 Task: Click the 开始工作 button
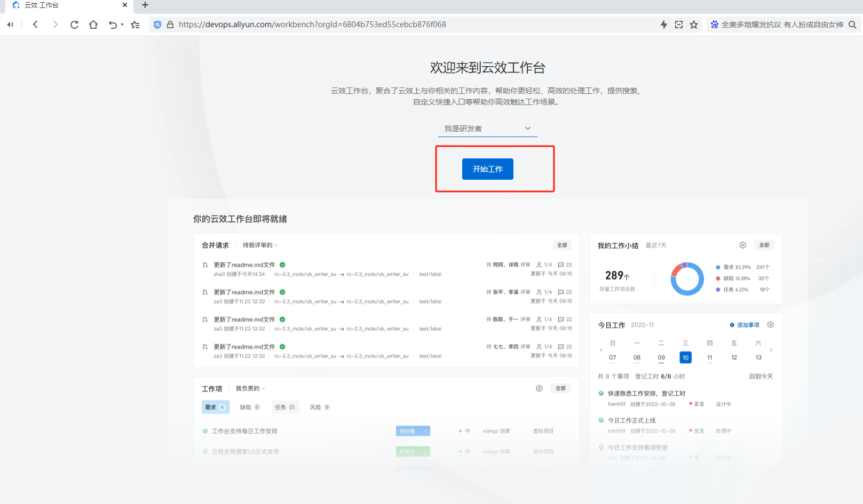pos(487,169)
